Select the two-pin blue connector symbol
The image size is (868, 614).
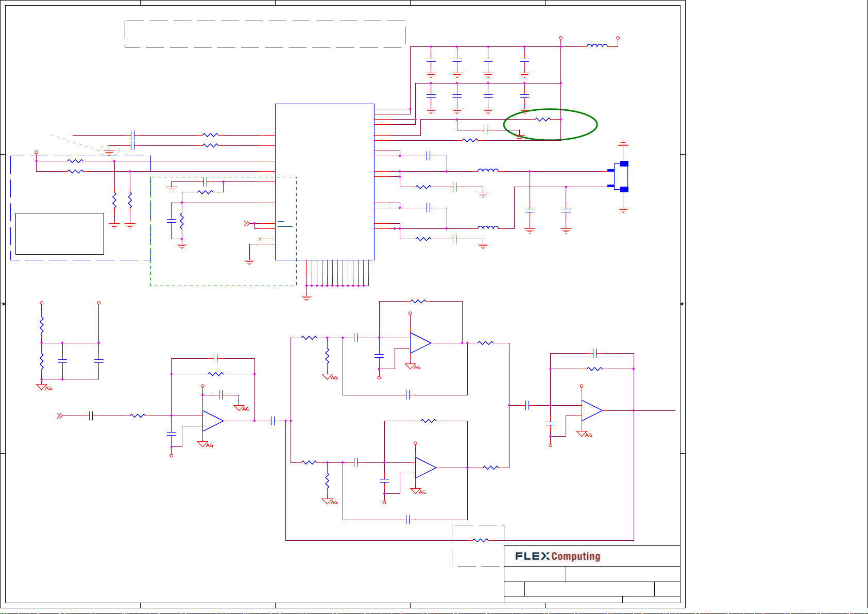pyautogui.click(x=618, y=176)
